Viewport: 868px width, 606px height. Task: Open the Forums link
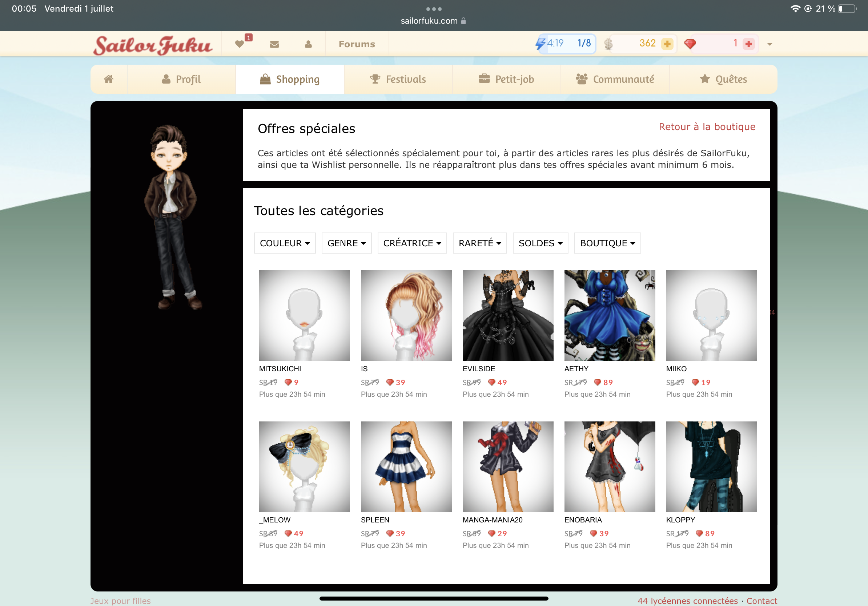pos(357,44)
